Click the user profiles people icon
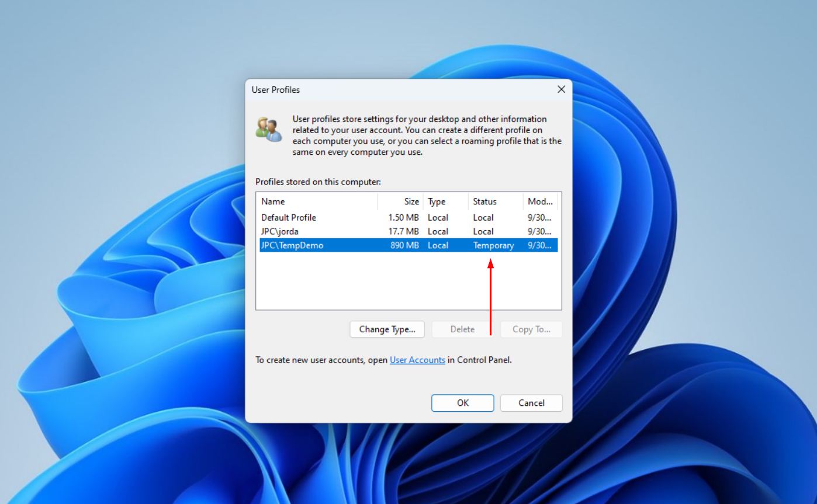The width and height of the screenshot is (817, 504). coord(269,129)
